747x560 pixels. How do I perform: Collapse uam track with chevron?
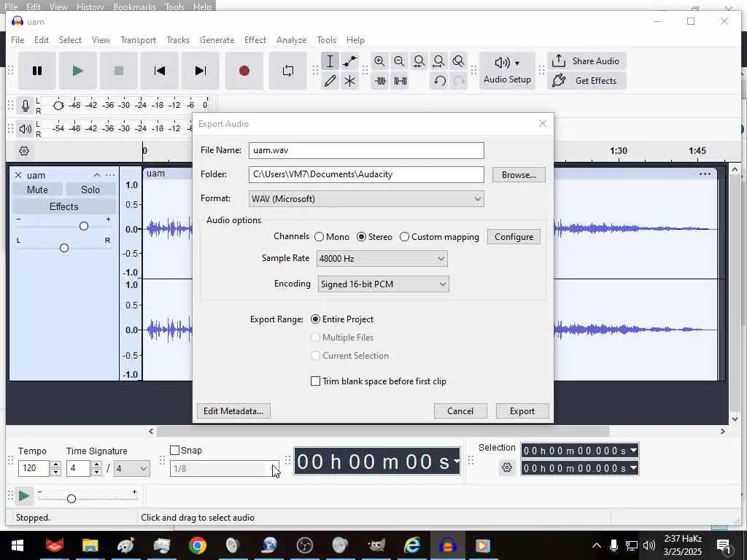click(97, 175)
